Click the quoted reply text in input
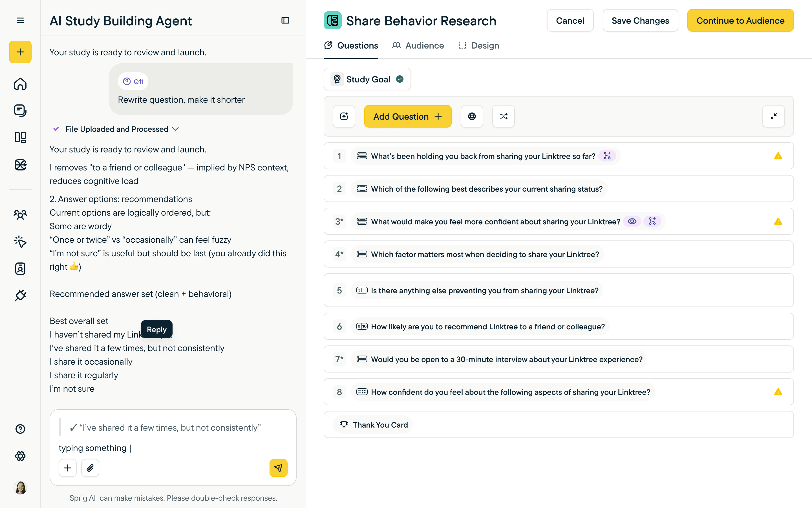This screenshot has height=508, width=812. [165, 428]
